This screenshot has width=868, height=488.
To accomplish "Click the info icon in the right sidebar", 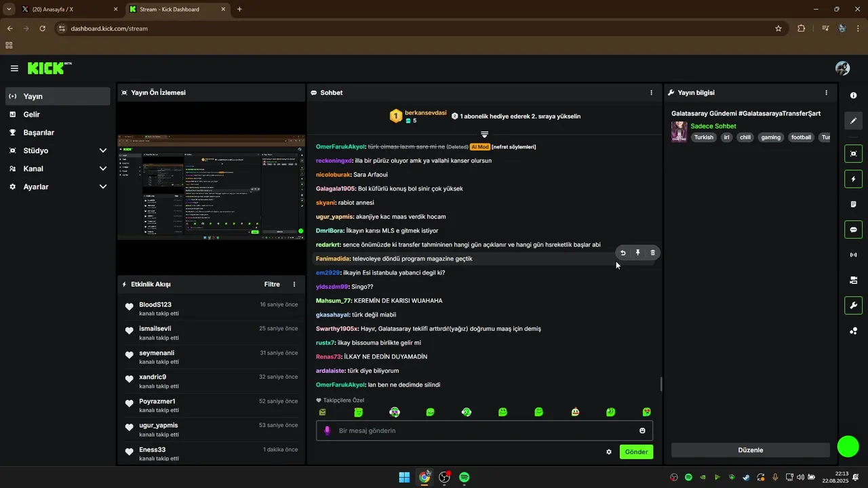I will pyautogui.click(x=853, y=96).
